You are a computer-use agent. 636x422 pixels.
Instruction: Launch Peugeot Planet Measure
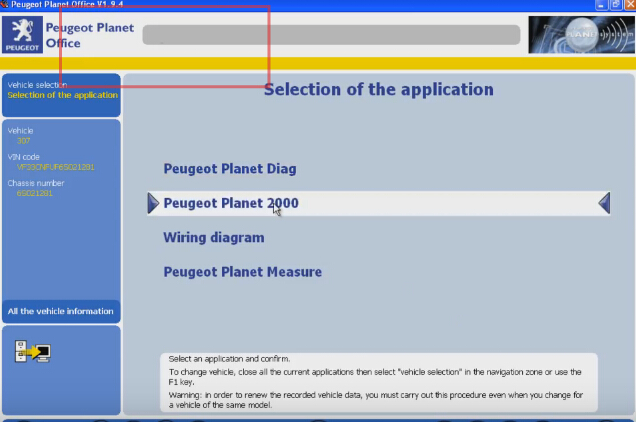pos(243,272)
